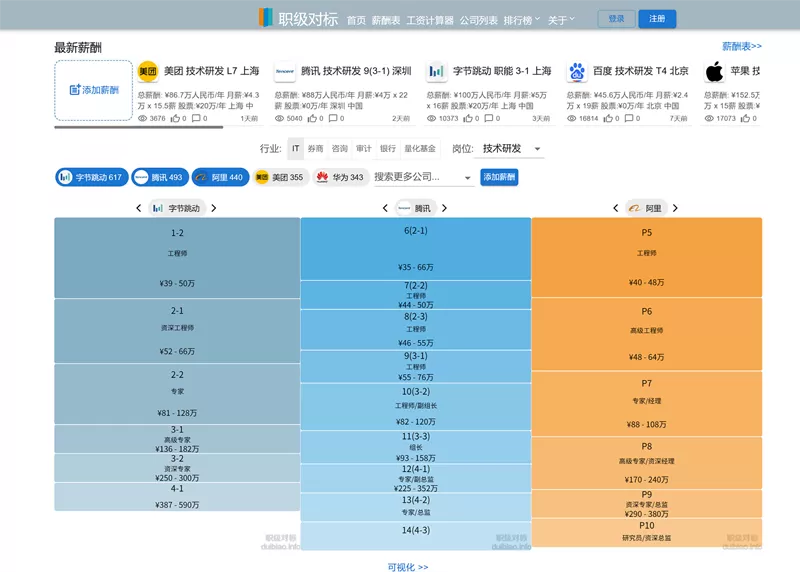
Task: Click Tencent 10(3-2) level block
Action: (416, 407)
